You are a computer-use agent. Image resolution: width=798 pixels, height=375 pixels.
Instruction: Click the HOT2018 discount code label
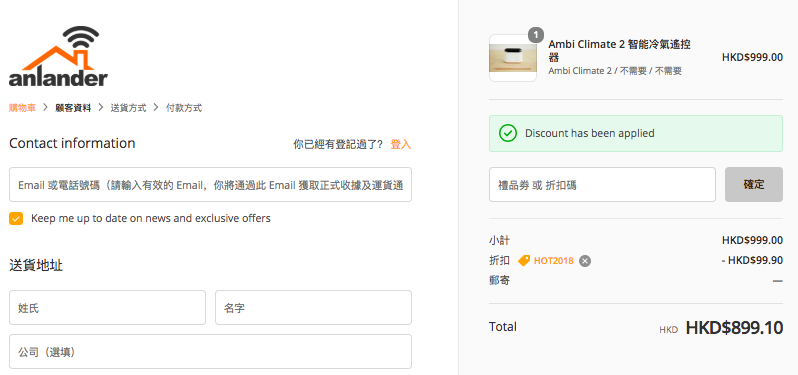553,261
